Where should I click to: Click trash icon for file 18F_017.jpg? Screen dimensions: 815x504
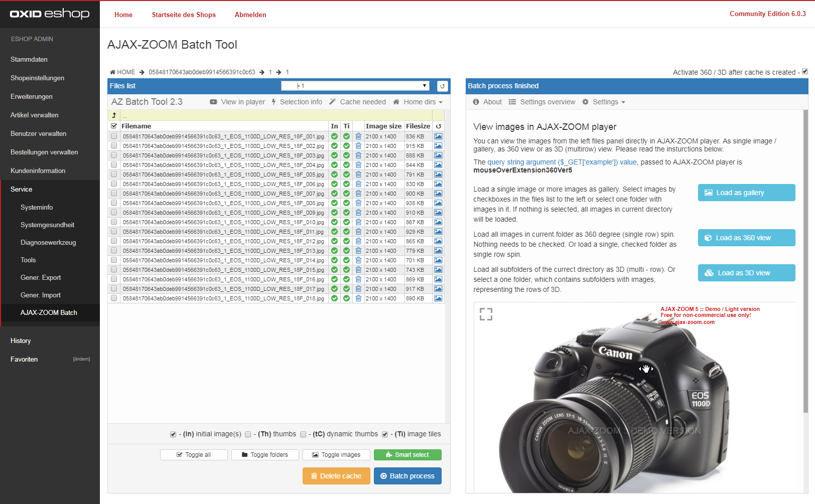click(358, 289)
